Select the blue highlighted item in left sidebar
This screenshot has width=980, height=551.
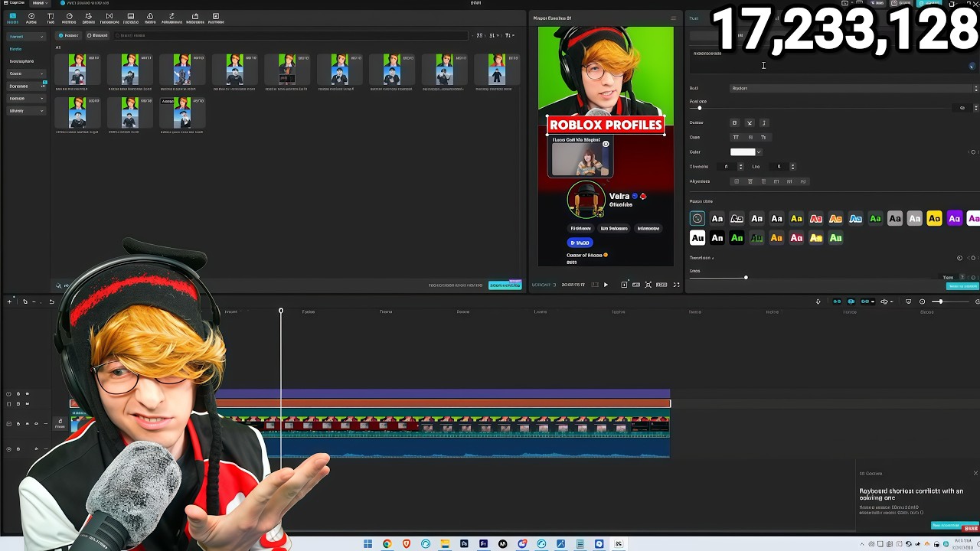point(15,49)
